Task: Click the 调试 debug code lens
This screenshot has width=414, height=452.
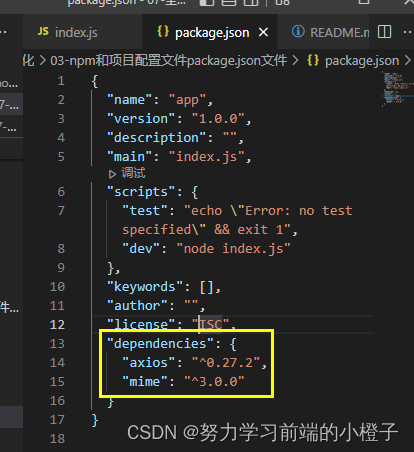Action: click(x=127, y=173)
